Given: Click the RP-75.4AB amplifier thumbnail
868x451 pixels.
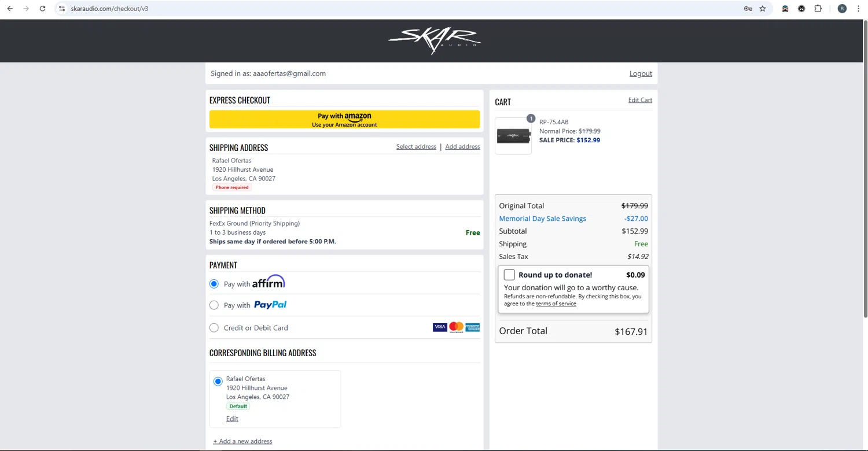Looking at the screenshot, I should pos(513,136).
